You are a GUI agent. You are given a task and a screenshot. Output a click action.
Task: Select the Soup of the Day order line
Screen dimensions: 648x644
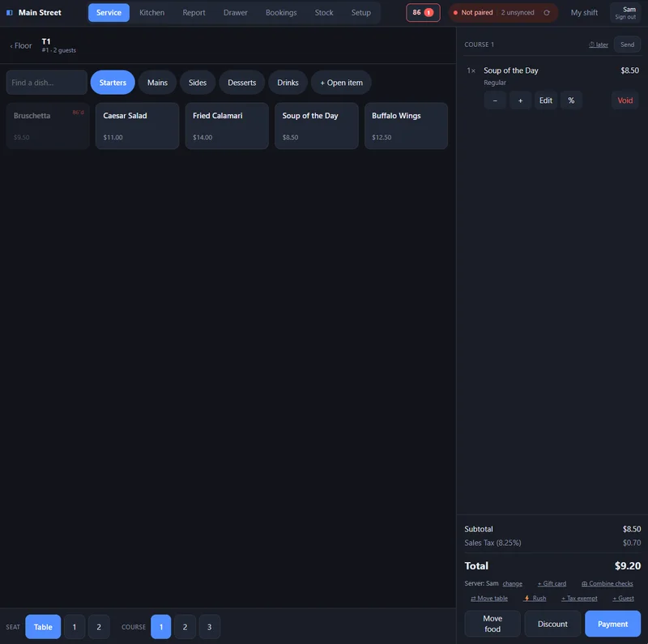click(x=552, y=75)
